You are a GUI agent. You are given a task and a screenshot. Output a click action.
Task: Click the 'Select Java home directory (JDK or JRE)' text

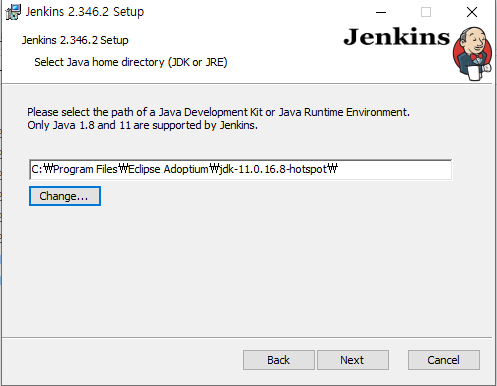(x=131, y=62)
